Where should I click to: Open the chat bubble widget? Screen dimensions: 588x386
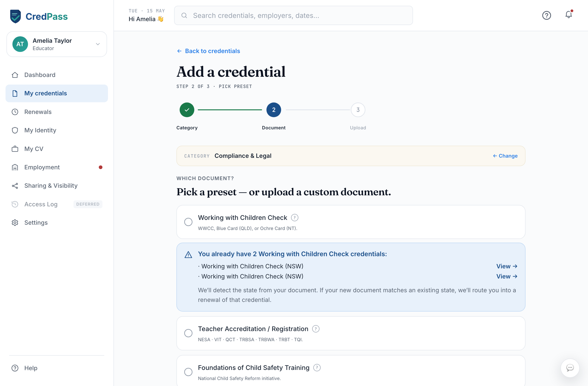click(x=570, y=368)
